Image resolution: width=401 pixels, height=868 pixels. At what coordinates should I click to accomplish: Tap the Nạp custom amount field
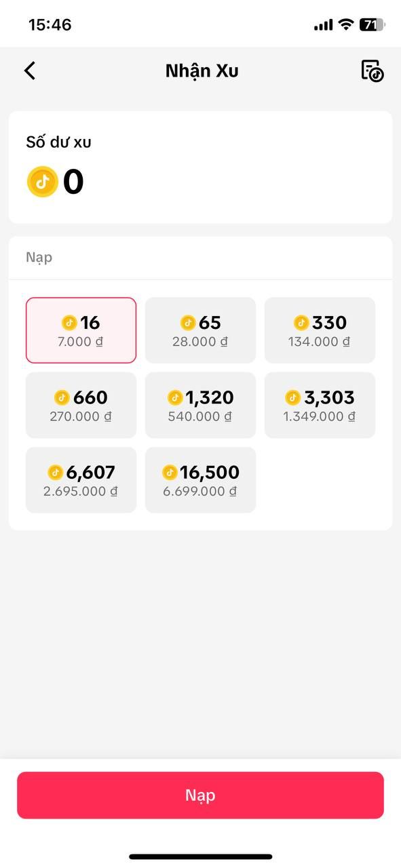click(200, 258)
